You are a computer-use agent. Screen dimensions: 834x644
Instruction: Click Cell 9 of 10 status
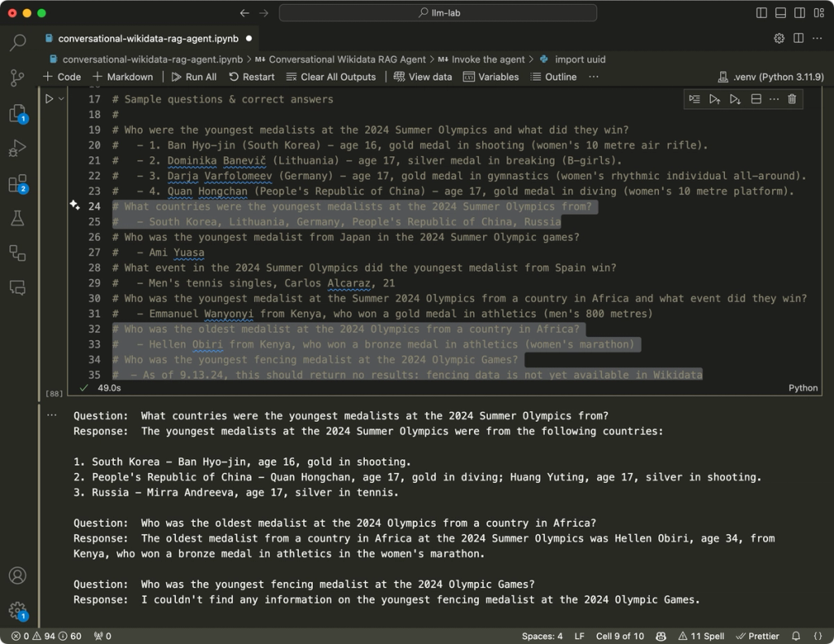click(620, 636)
